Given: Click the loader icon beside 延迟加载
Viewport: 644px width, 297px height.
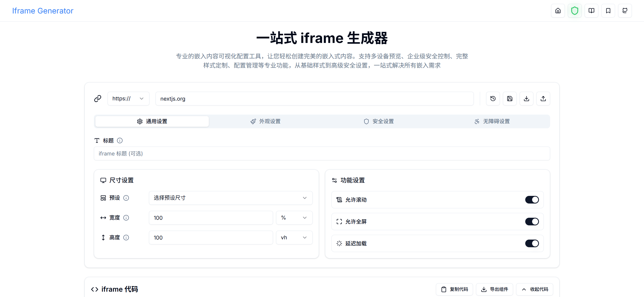Looking at the screenshot, I should [x=339, y=243].
